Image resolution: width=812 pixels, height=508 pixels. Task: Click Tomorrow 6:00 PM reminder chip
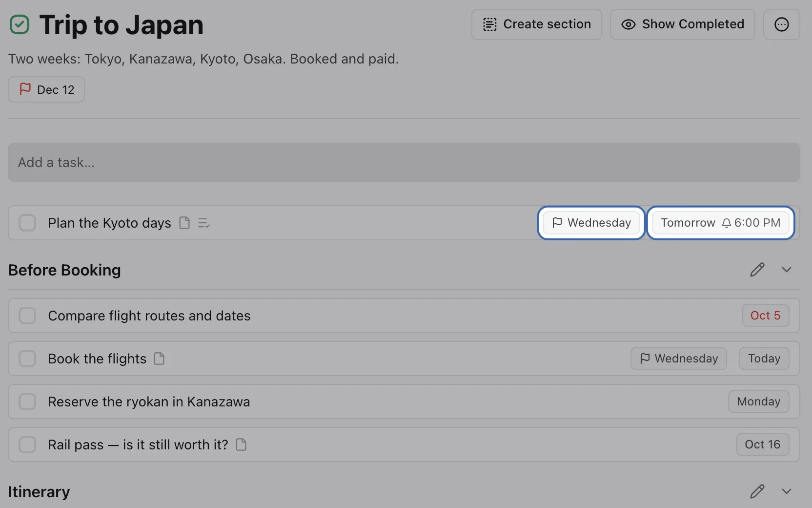pyautogui.click(x=720, y=223)
